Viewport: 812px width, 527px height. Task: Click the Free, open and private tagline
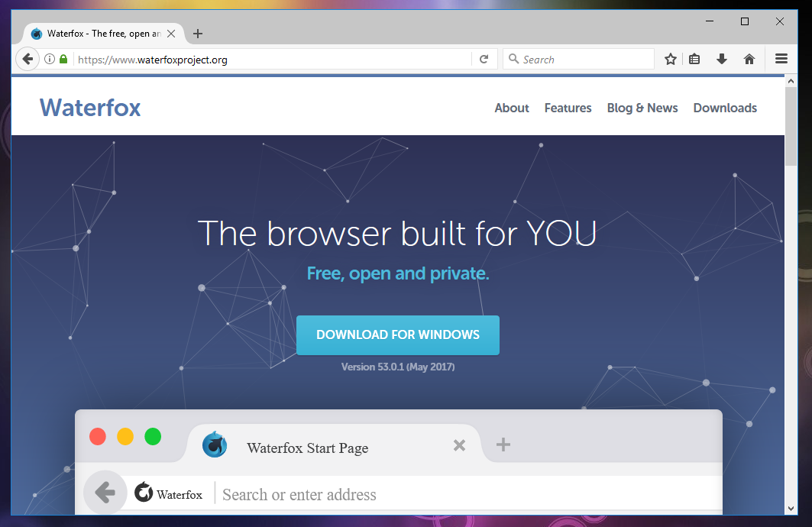click(x=398, y=273)
